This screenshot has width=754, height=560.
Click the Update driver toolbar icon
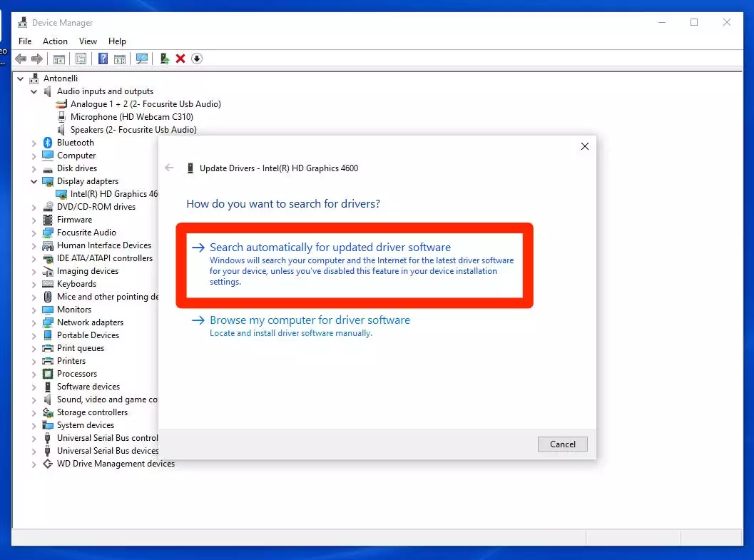165,58
